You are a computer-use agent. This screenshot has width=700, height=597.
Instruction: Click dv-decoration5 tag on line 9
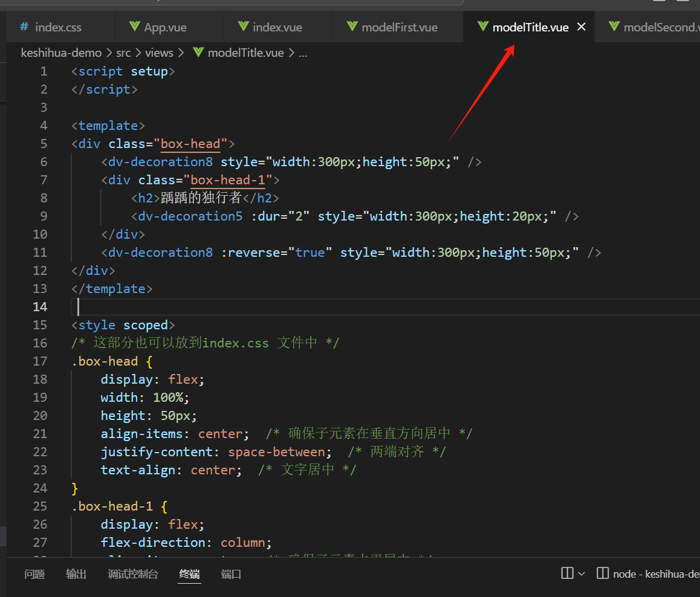point(190,216)
